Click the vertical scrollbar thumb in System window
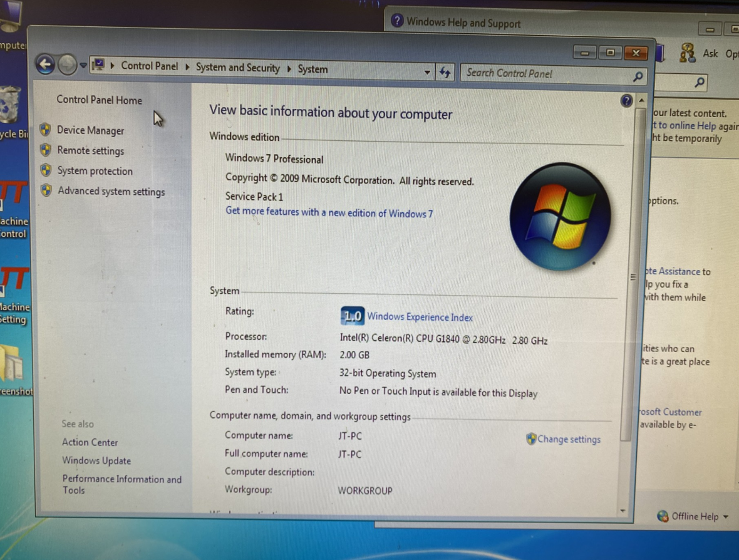The image size is (739, 560). coord(633,276)
